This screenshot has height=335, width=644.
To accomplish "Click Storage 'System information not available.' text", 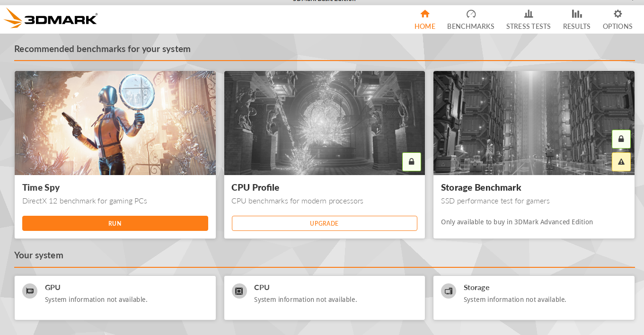I will [515, 300].
